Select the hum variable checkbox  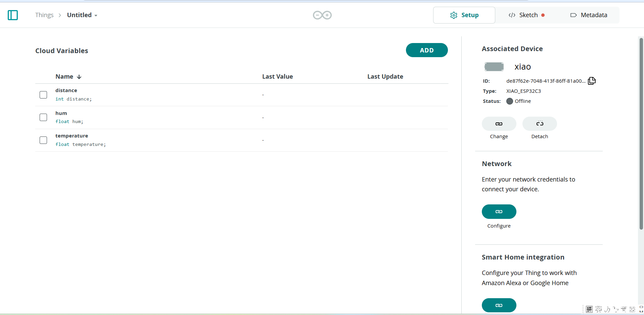[43, 117]
